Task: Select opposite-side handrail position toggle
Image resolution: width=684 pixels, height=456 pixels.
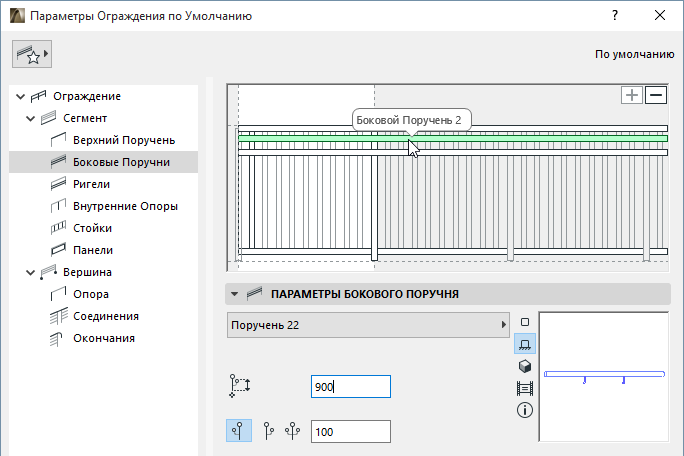Action: pyautogui.click(x=269, y=431)
